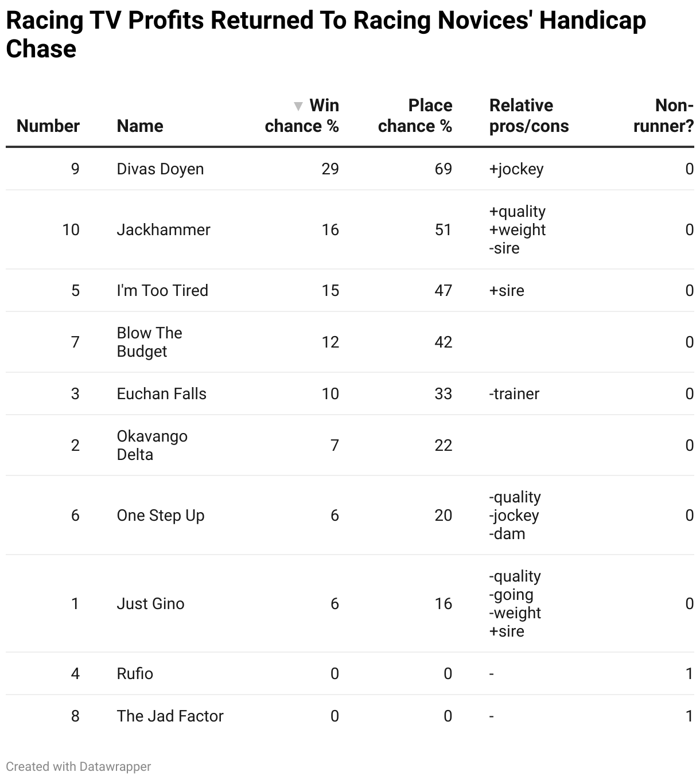The height and width of the screenshot is (780, 700).
Task: Select the -trainer note for Euchan Falls
Action: 514,394
